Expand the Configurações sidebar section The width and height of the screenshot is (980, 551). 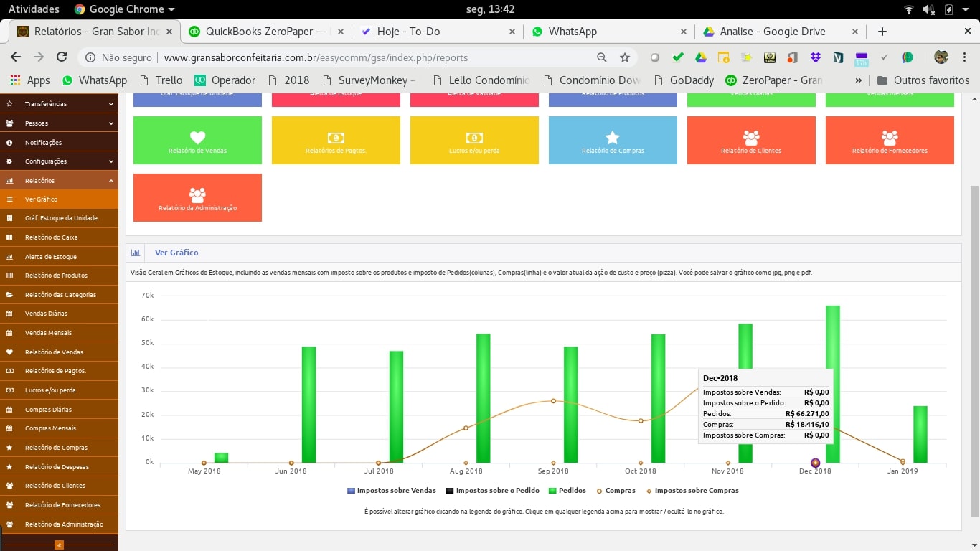tap(59, 161)
